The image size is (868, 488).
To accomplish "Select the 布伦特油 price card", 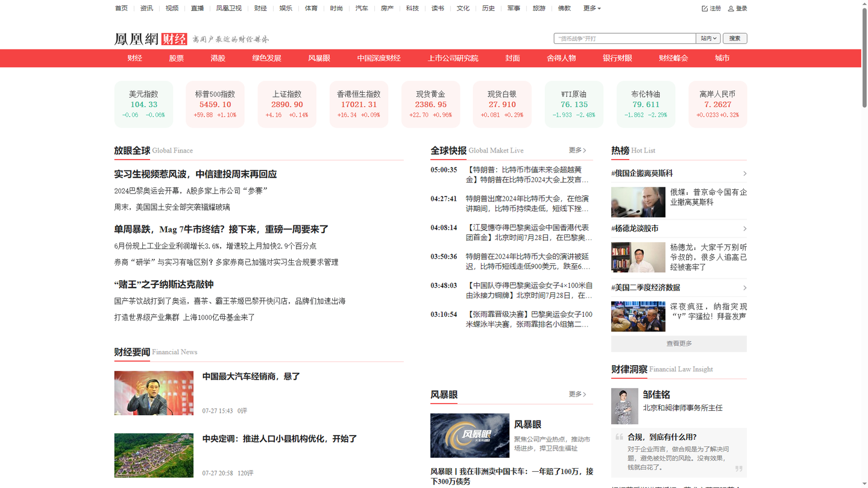I will coord(646,104).
